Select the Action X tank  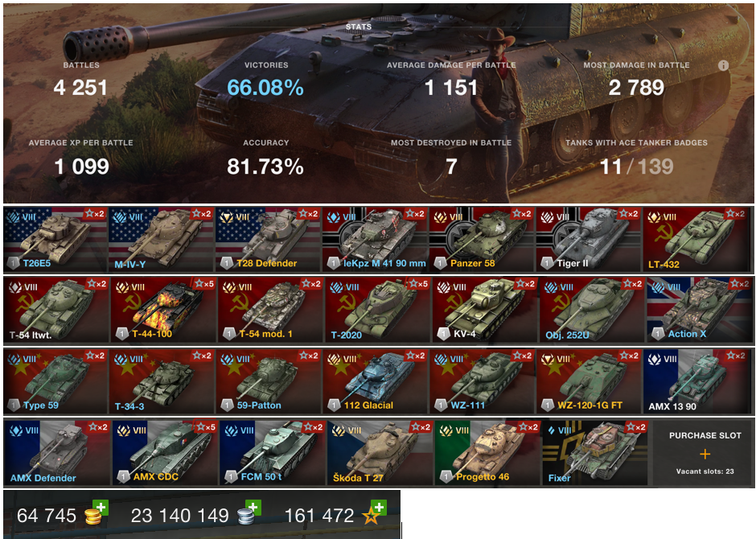coord(699,310)
